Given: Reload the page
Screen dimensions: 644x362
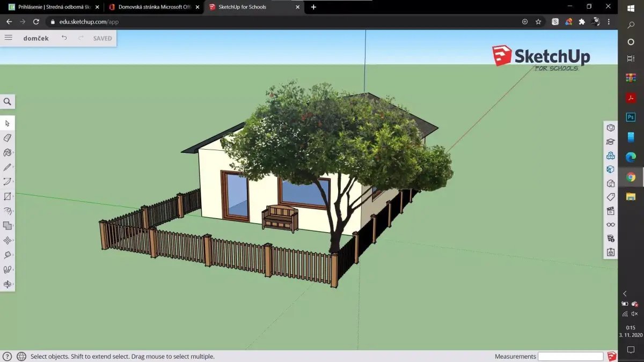Looking at the screenshot, I should click(x=36, y=22).
